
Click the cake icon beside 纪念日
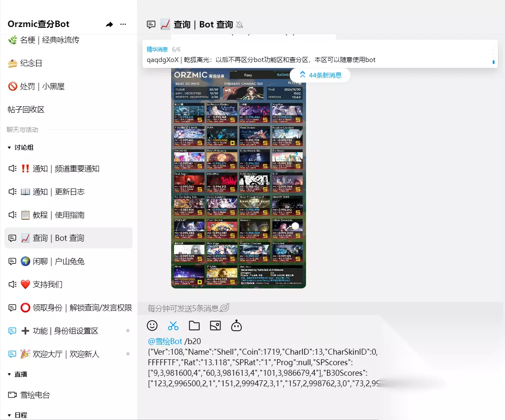pos(13,63)
